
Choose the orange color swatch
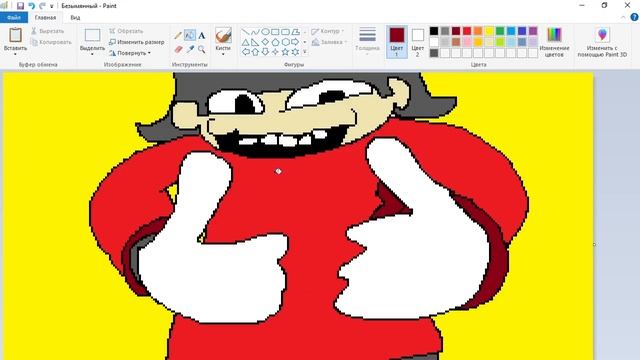pyautogui.click(x=478, y=31)
